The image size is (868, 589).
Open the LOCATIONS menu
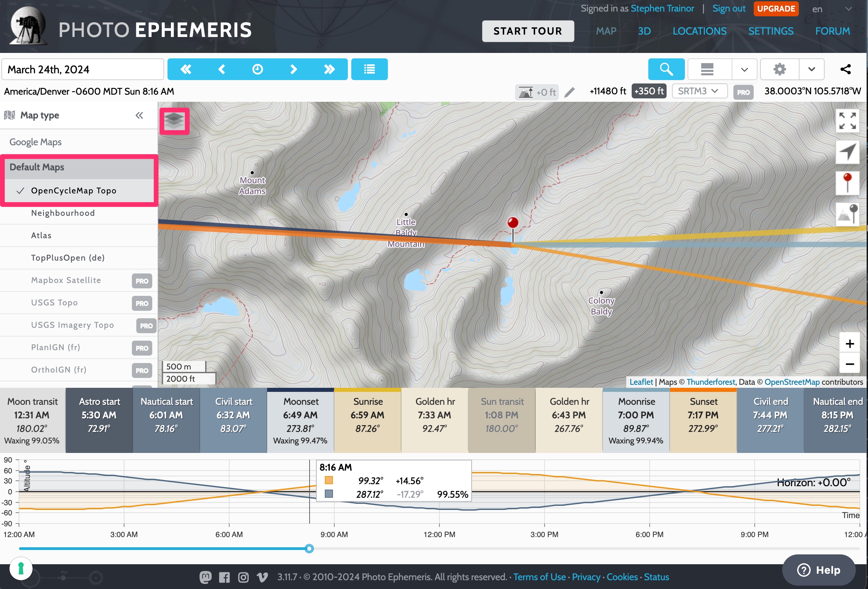tap(699, 31)
